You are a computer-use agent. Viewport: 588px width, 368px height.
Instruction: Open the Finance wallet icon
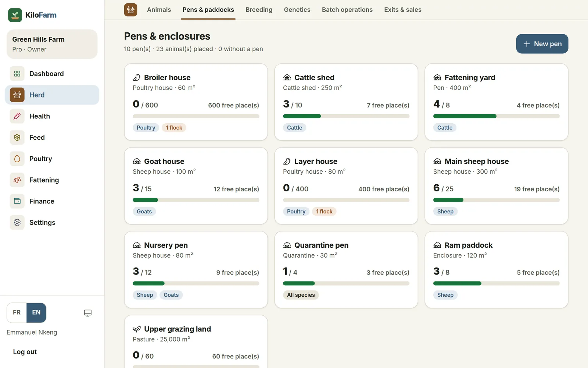pos(17,201)
